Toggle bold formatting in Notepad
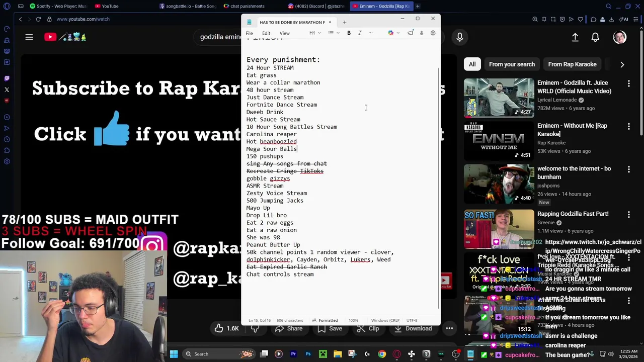The height and width of the screenshot is (362, 644). (x=349, y=33)
